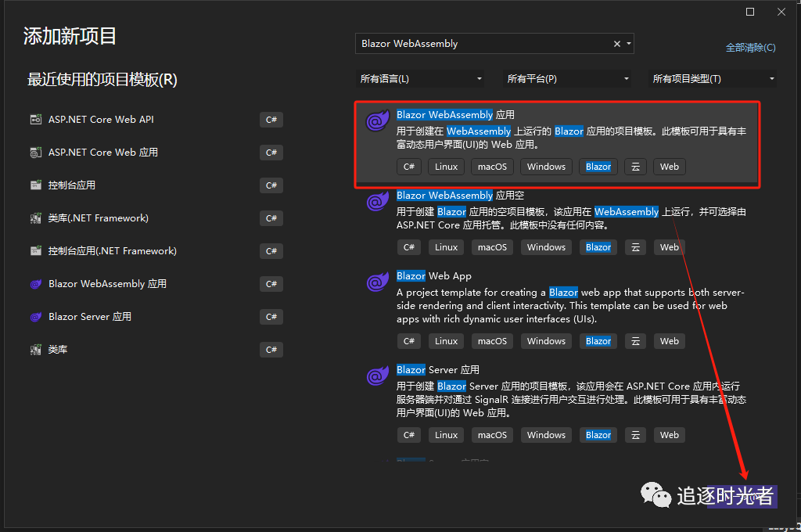
Task: Open the 所有项目类型 project type dropdown
Action: tap(713, 79)
